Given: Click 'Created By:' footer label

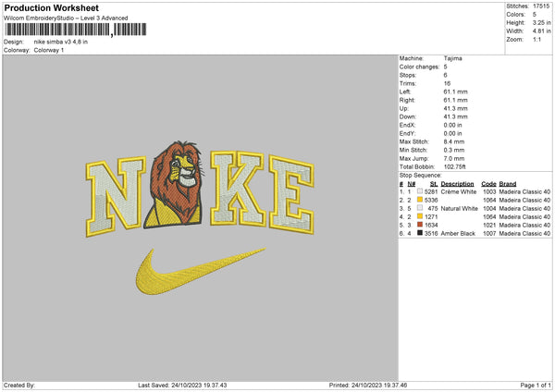Looking at the screenshot, I should pyautogui.click(x=19, y=386).
